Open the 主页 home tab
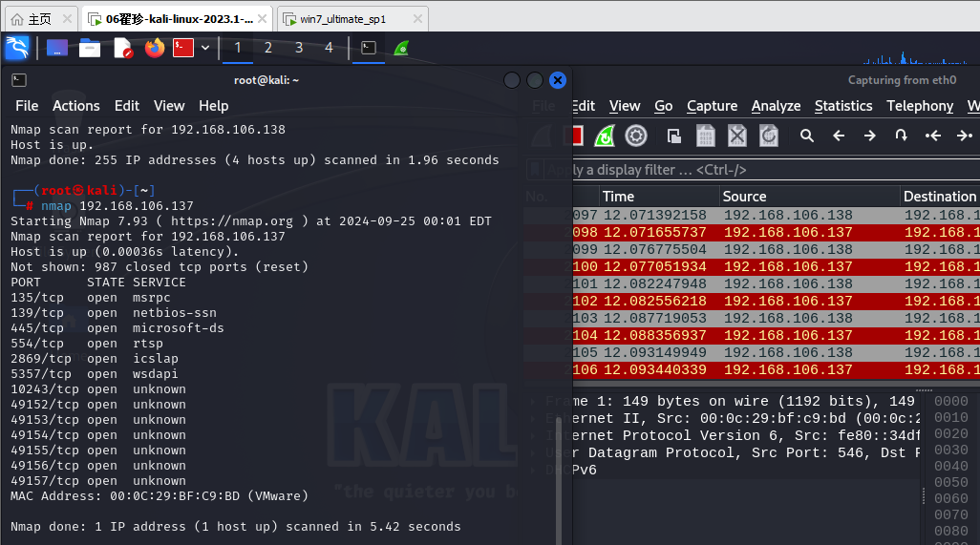The image size is (980, 545). (40, 19)
